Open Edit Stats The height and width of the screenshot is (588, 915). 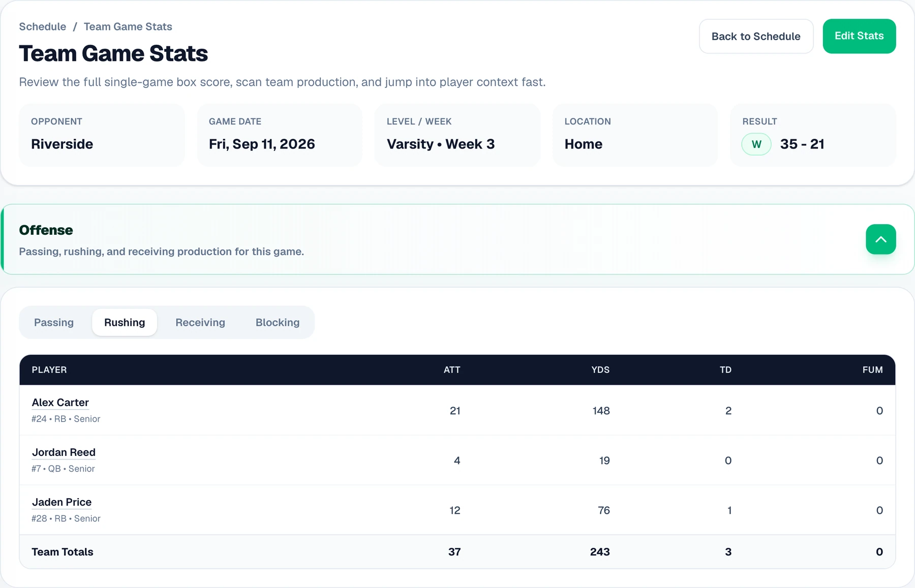click(x=859, y=36)
